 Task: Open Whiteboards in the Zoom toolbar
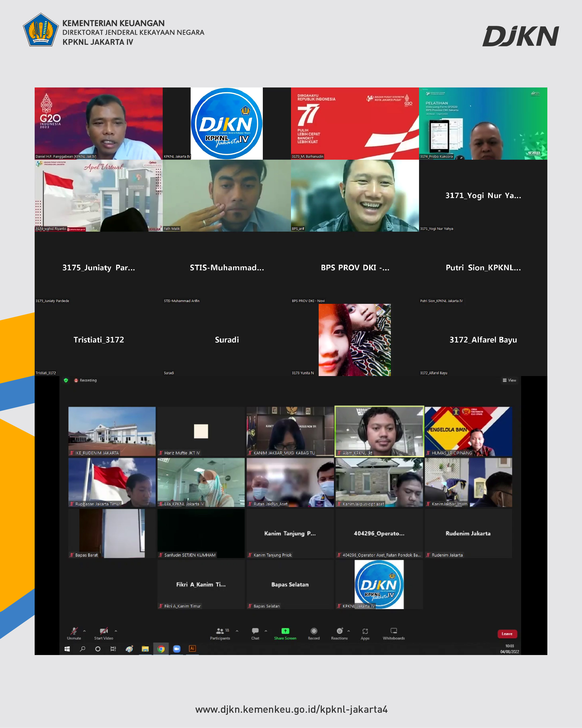point(394,631)
